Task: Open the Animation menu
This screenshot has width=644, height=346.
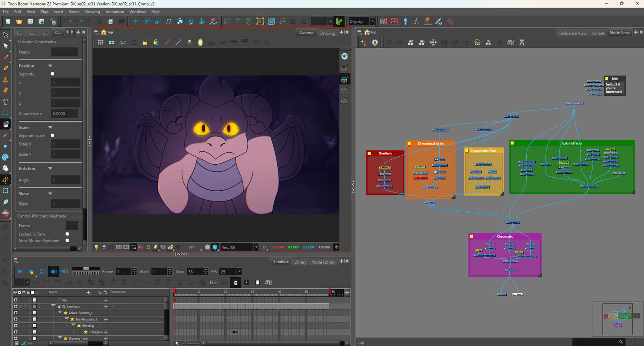Action: click(114, 12)
